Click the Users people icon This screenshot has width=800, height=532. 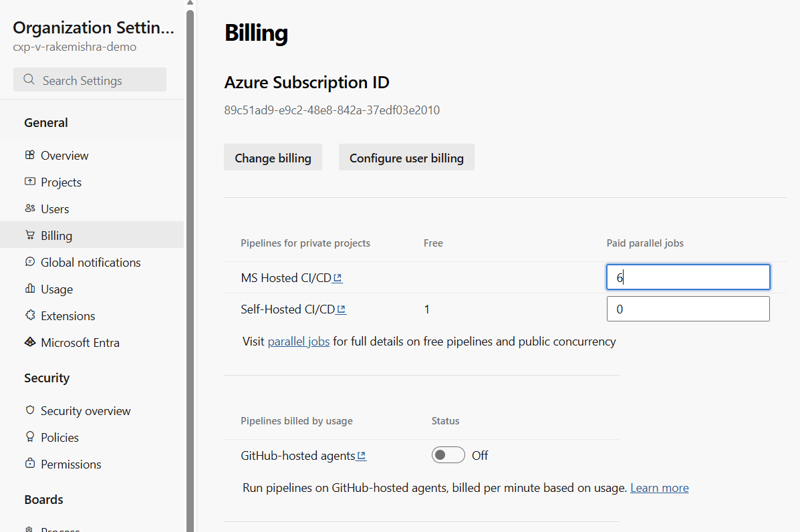pos(30,208)
